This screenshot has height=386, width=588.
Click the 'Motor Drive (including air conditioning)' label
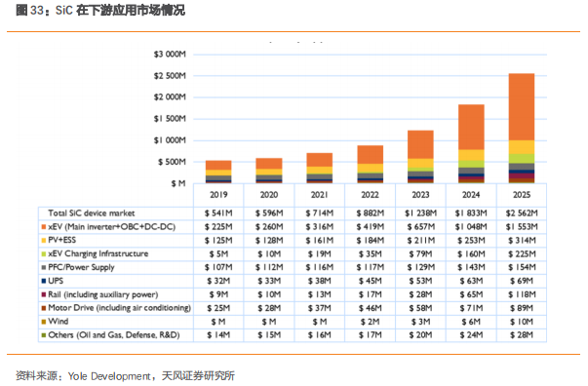tap(120, 308)
